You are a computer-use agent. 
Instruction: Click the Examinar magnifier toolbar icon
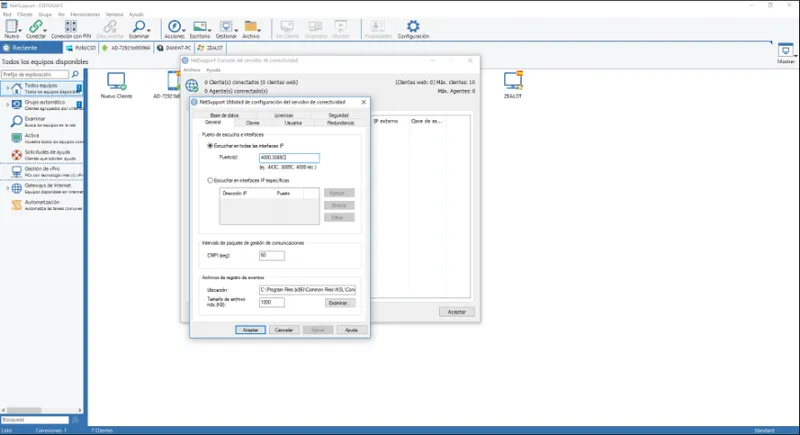(x=138, y=26)
